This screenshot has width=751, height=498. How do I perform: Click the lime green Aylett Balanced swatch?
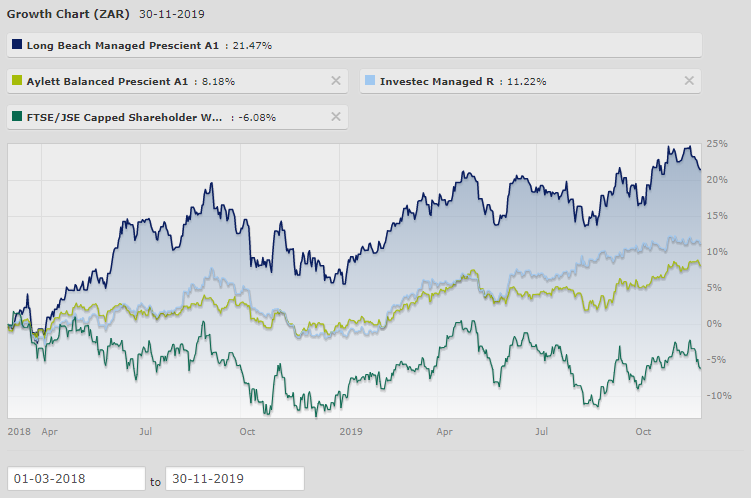point(17,81)
